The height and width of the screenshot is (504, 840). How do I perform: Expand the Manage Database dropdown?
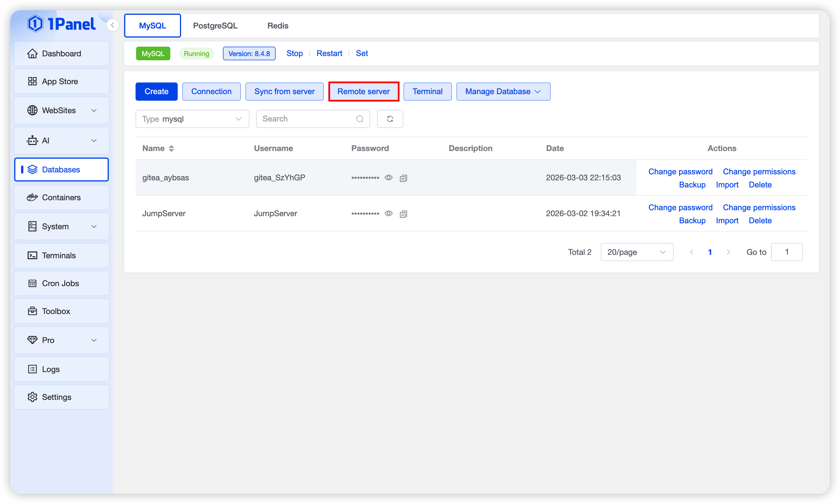pos(503,92)
